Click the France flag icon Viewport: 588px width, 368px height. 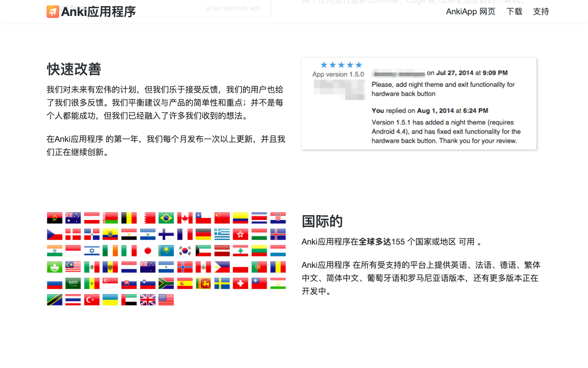185,234
